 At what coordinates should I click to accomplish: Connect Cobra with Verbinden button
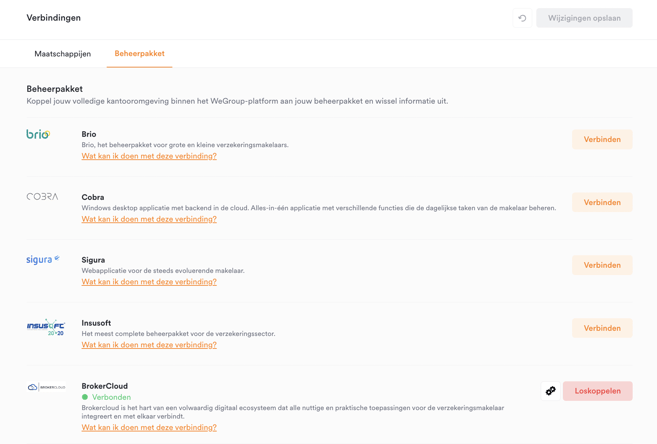point(602,202)
